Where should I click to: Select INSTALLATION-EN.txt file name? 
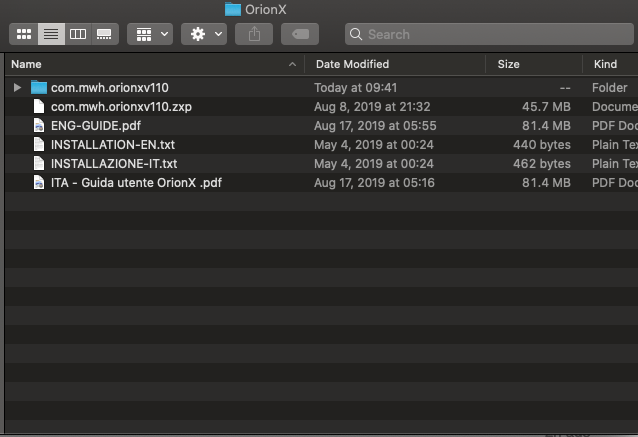(113, 145)
